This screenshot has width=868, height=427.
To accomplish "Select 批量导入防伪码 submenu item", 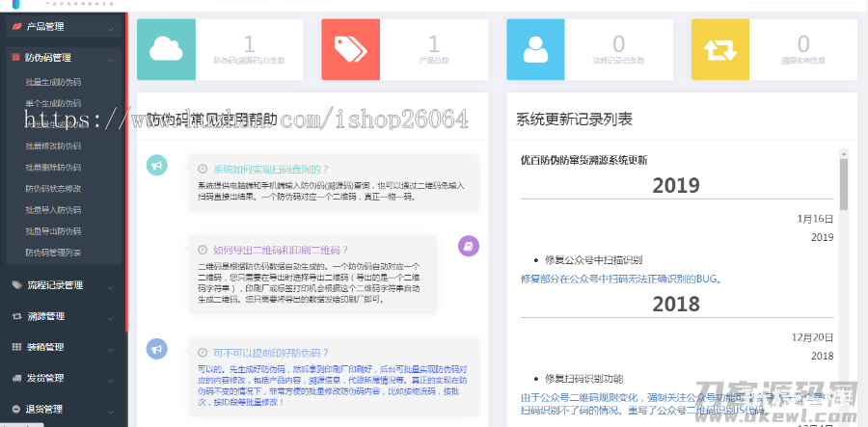I will pos(53,210).
